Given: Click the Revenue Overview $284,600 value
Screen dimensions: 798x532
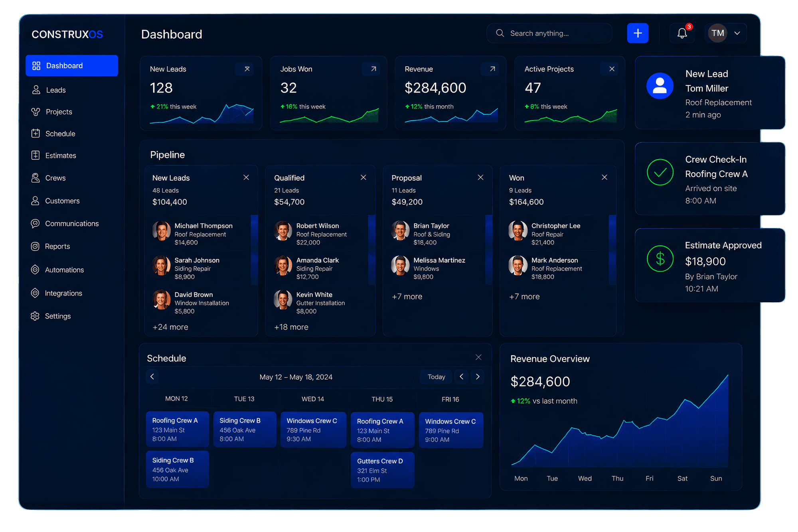Looking at the screenshot, I should click(x=540, y=382).
